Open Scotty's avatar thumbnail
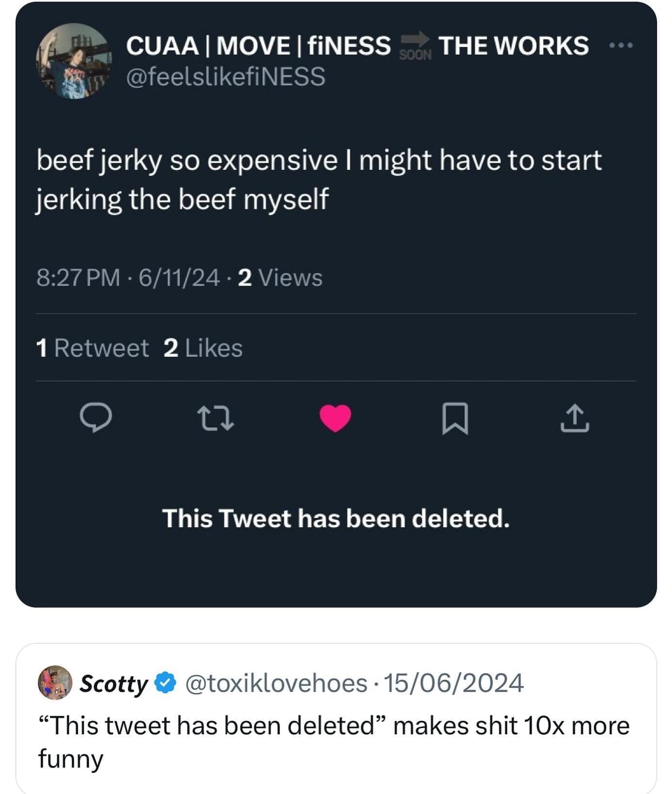Viewport: 672px width, 794px height. 55,682
